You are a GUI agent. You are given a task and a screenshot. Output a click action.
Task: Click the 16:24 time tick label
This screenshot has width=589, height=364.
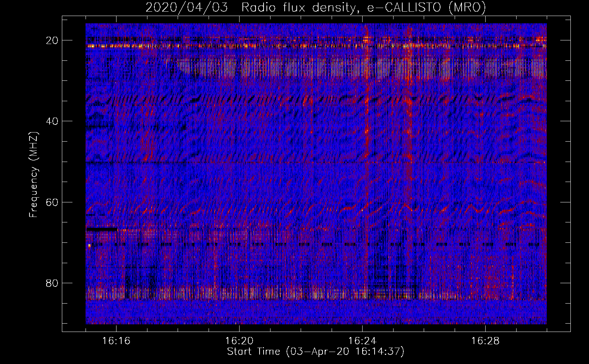[x=362, y=341]
